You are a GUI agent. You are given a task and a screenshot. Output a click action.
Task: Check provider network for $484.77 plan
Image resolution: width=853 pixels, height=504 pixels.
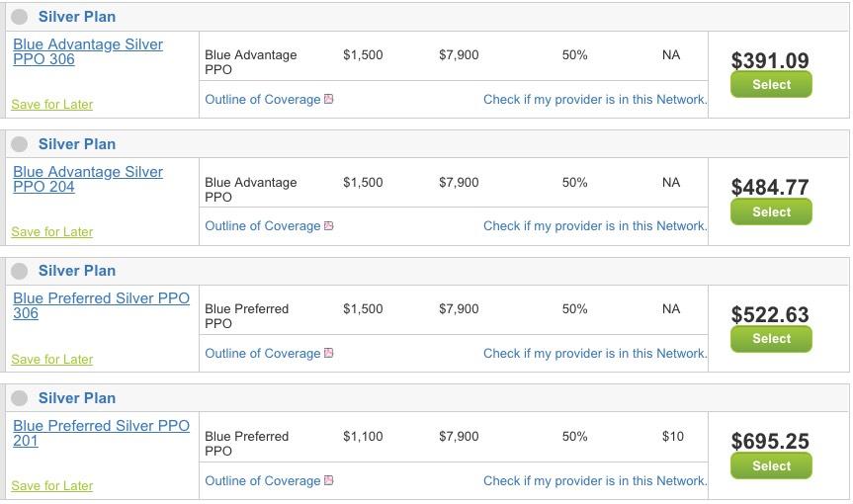pos(595,226)
